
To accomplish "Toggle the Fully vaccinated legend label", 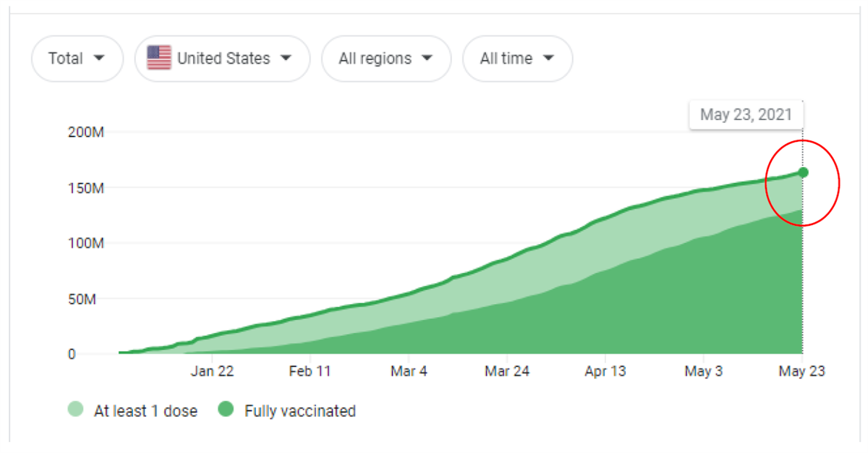I will (x=300, y=411).
